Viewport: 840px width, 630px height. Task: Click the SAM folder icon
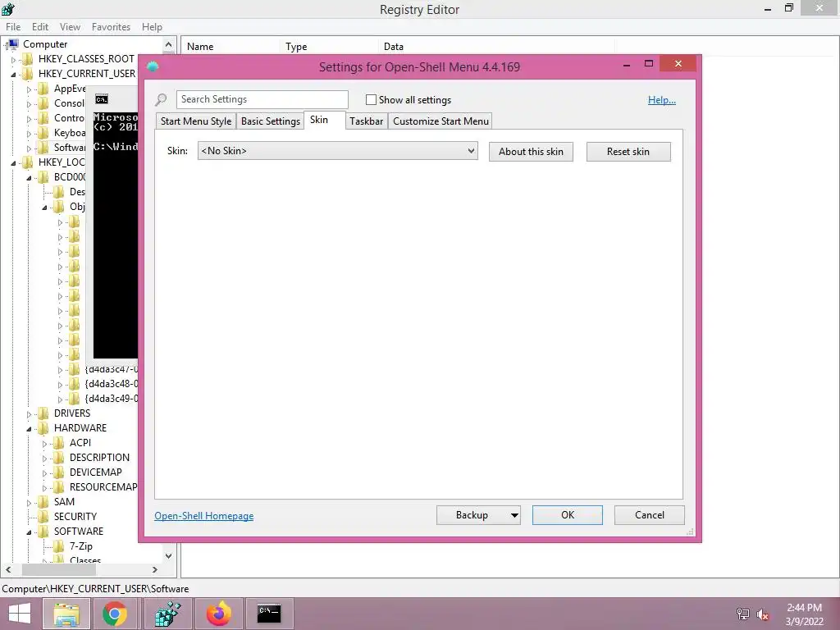(x=43, y=502)
